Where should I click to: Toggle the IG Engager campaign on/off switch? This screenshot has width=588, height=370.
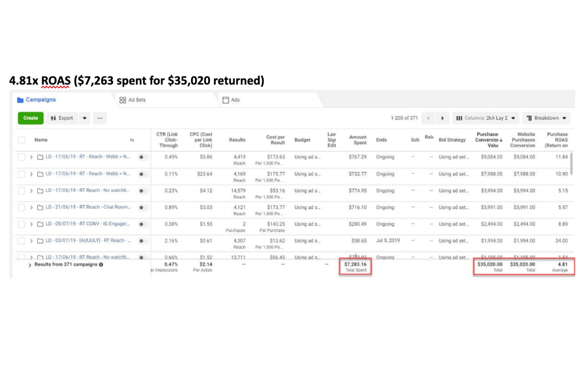[x=143, y=224]
